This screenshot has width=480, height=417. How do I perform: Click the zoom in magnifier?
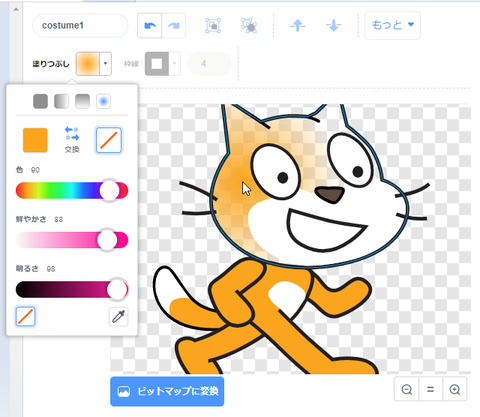click(x=455, y=389)
